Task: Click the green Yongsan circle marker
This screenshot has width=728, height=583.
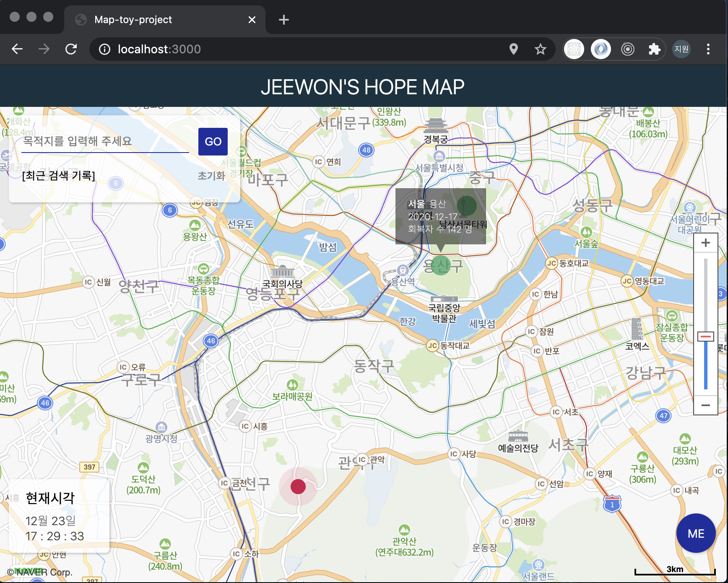Action: point(441,265)
